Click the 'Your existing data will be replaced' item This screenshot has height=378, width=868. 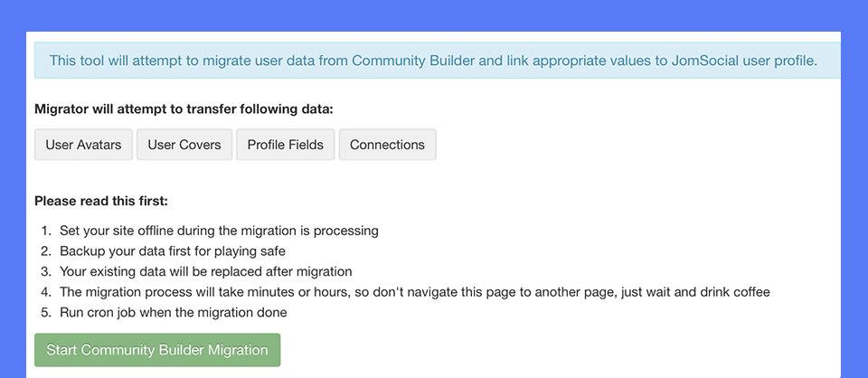[206, 271]
